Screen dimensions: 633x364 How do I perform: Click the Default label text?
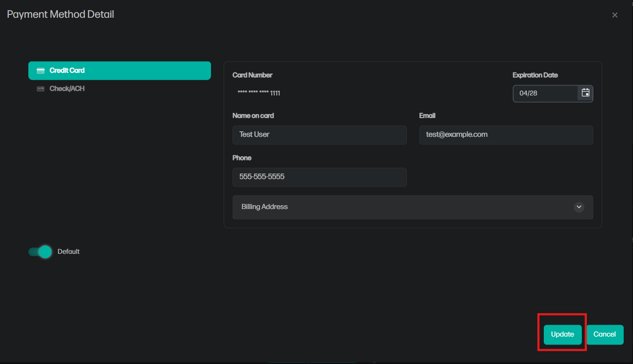pos(69,252)
